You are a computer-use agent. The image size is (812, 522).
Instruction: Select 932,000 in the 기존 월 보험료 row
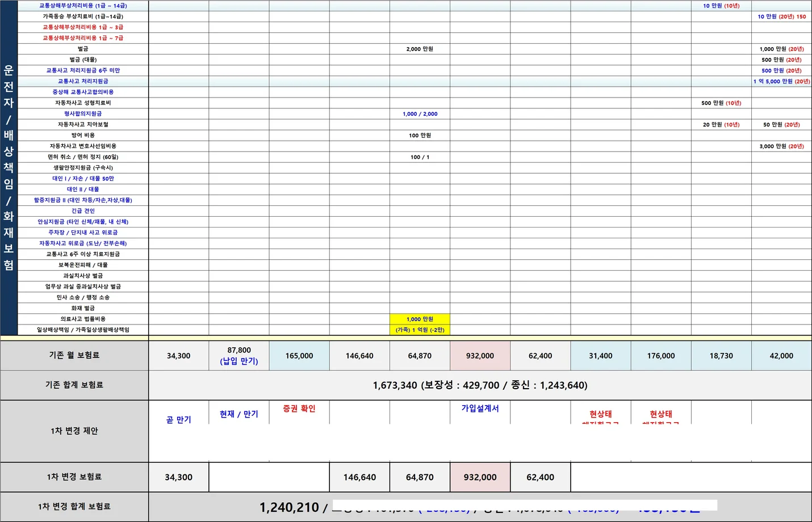click(x=480, y=355)
